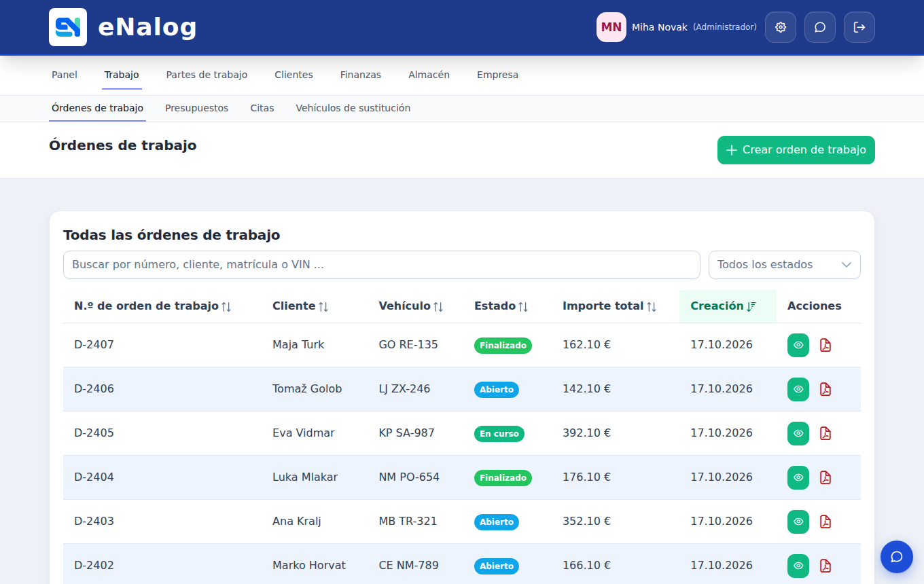The image size is (924, 584).
Task: Open the floating chat bubble button
Action: coord(897,557)
